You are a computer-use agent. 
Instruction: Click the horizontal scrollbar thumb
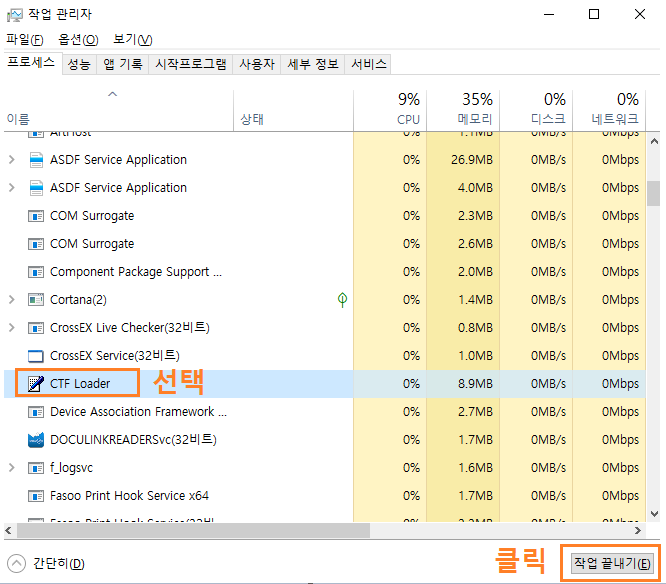193,530
